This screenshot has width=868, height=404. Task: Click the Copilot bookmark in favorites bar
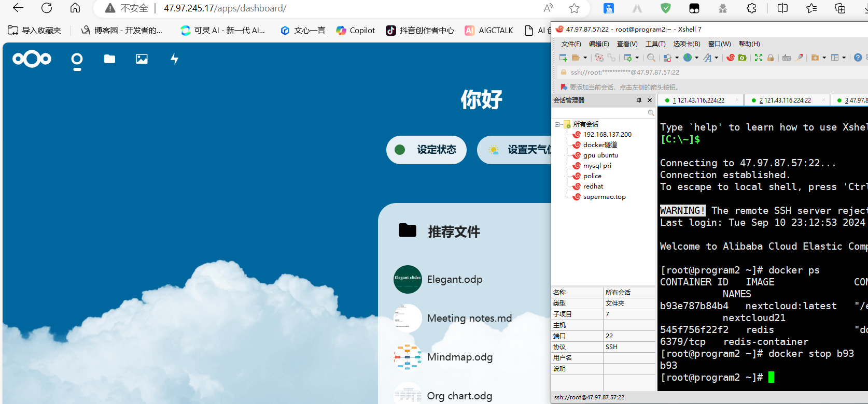355,31
